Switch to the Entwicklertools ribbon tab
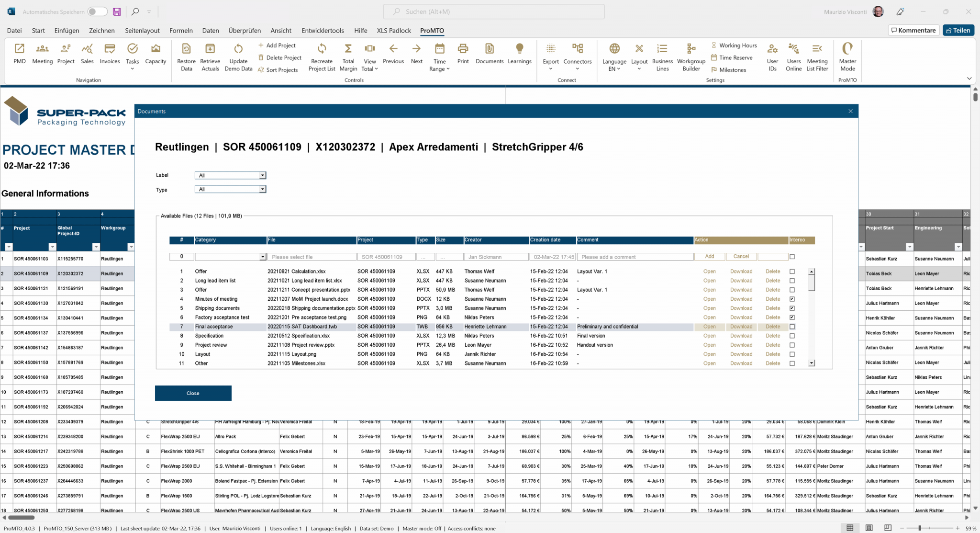Image resolution: width=980 pixels, height=533 pixels. (x=323, y=30)
